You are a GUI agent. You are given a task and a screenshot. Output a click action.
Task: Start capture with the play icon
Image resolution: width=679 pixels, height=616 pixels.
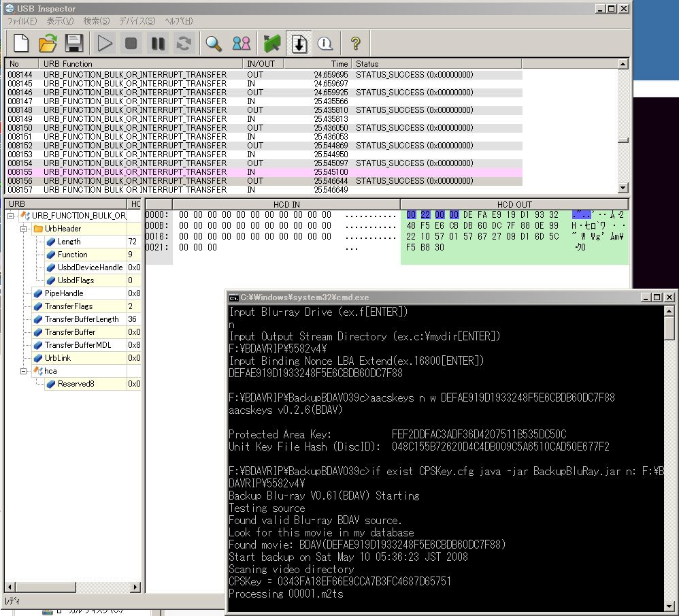104,44
